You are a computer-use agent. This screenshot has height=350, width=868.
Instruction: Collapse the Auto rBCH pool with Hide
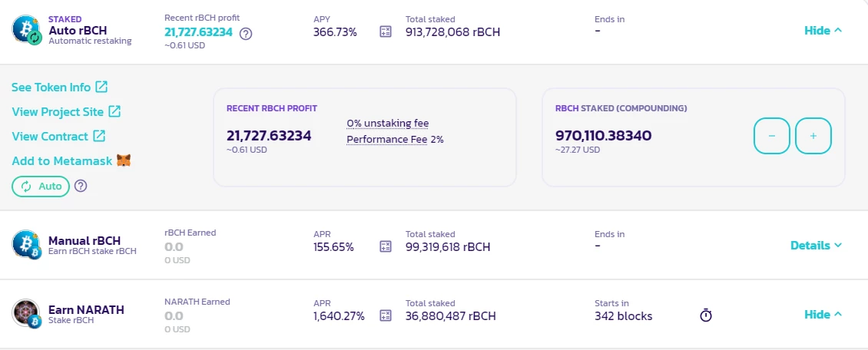pyautogui.click(x=823, y=31)
